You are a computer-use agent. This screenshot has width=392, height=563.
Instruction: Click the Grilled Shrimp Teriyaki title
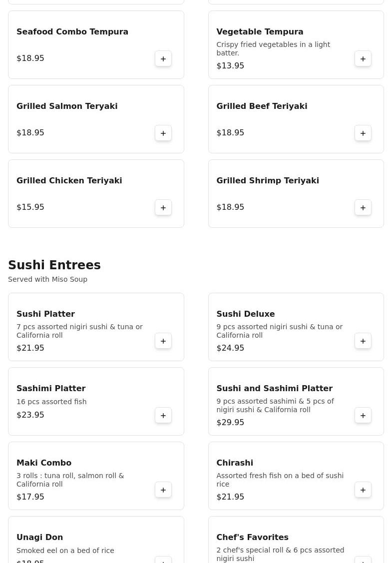(x=267, y=181)
